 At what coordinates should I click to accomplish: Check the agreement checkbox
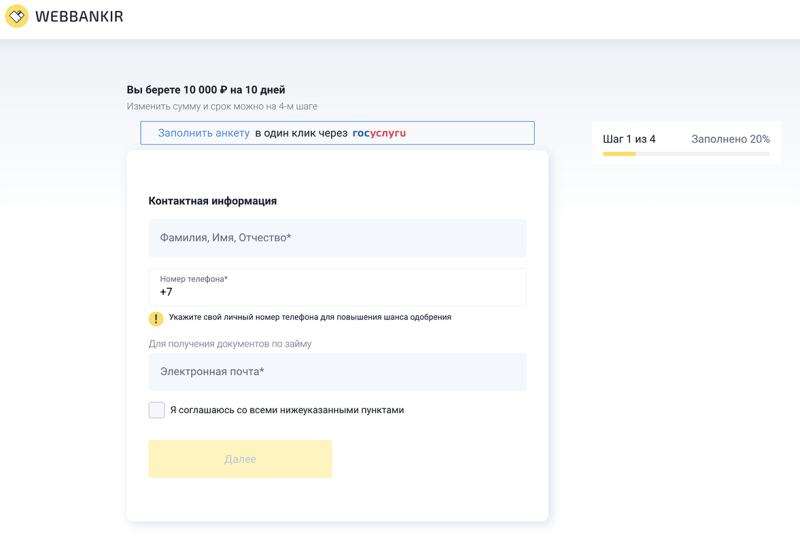(x=157, y=410)
